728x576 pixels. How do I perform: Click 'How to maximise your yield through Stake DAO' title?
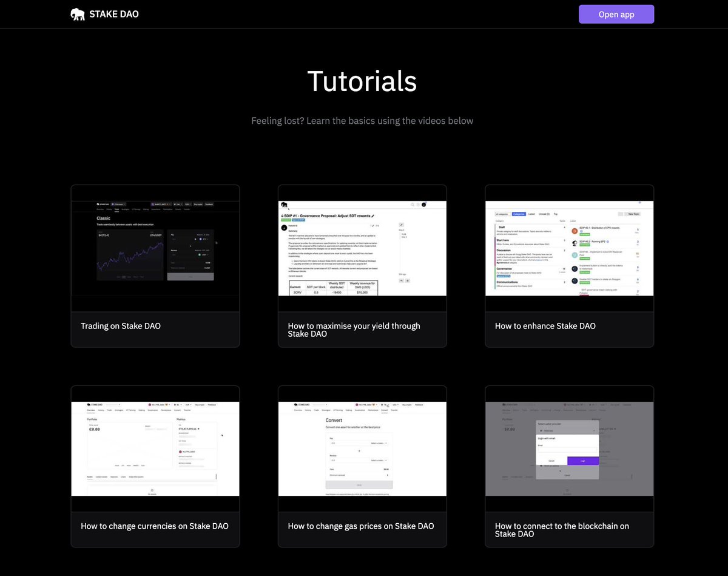coord(354,330)
